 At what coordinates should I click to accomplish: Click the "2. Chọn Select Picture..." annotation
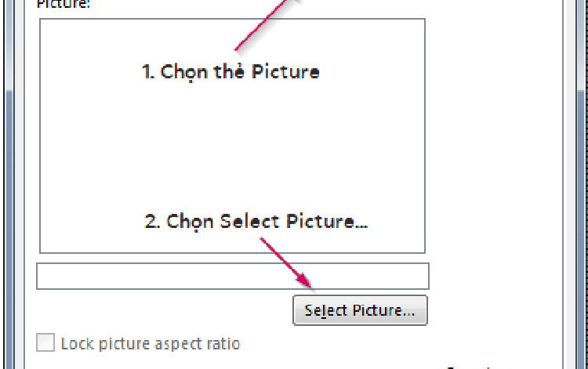click(x=256, y=222)
